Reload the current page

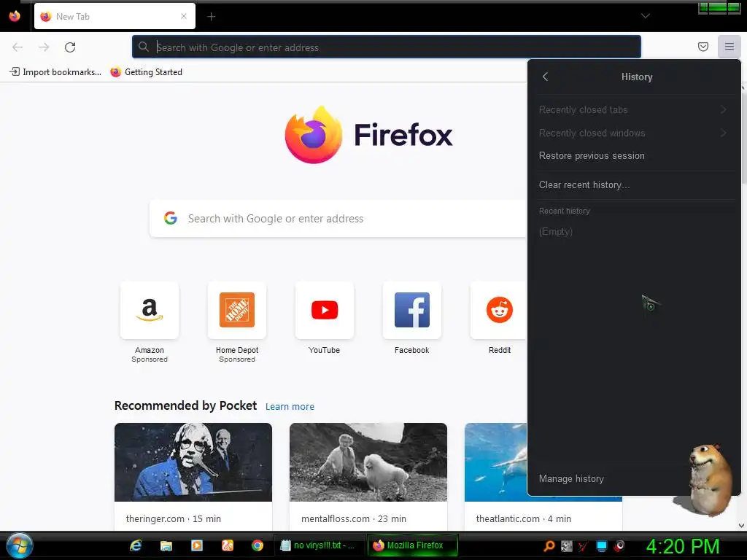tap(70, 47)
